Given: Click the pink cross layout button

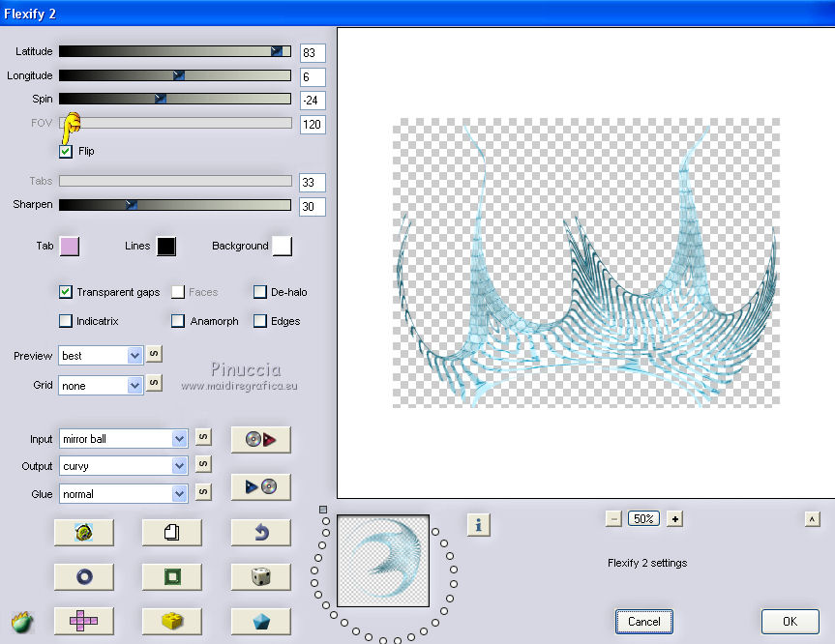Looking at the screenshot, I should 84,621.
